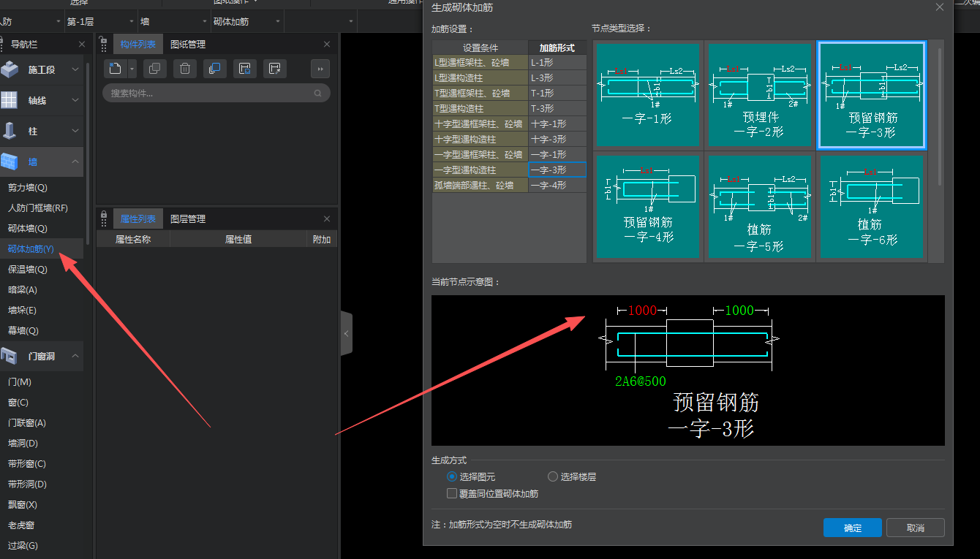The width and height of the screenshot is (980, 559).
Task: Cancel the dialog with 取消
Action: pyautogui.click(x=915, y=528)
